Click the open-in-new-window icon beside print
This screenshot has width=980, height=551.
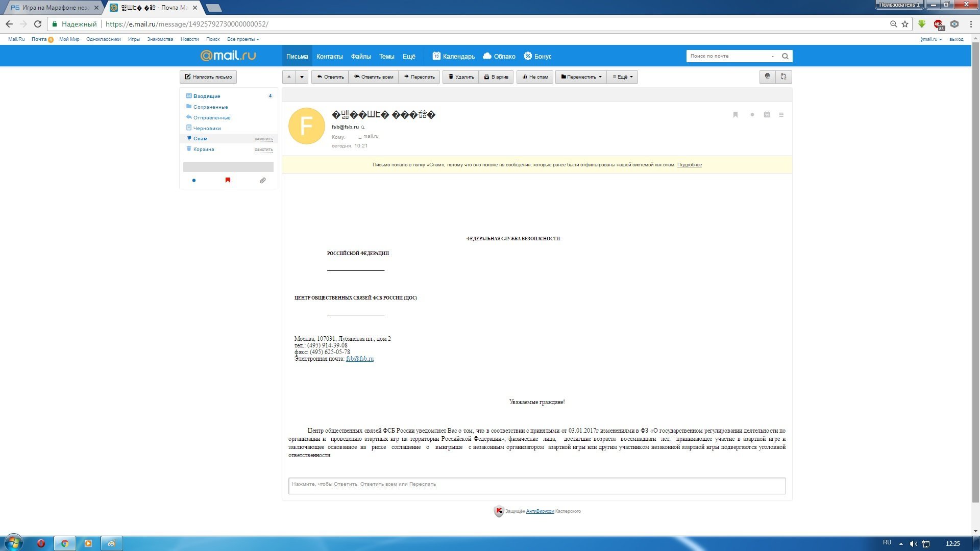(x=783, y=77)
